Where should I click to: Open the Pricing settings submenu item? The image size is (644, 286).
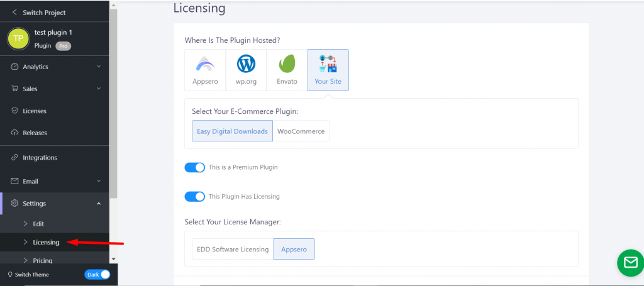(x=55, y=258)
